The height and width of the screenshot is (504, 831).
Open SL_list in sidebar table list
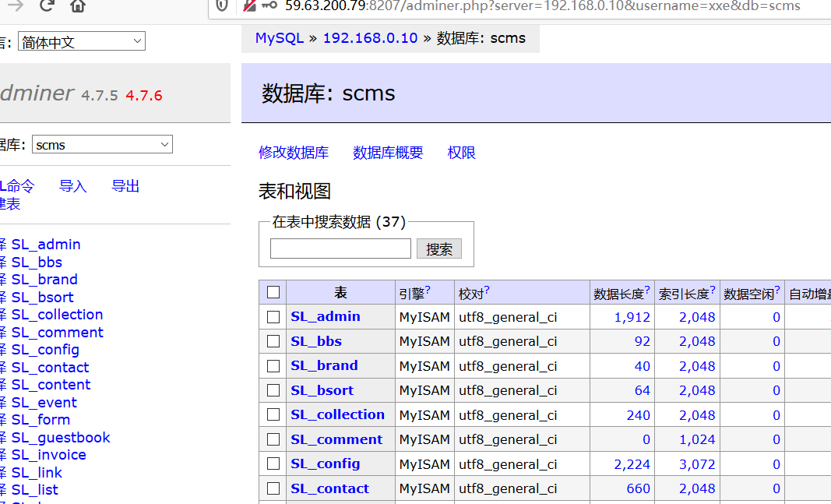pos(35,490)
